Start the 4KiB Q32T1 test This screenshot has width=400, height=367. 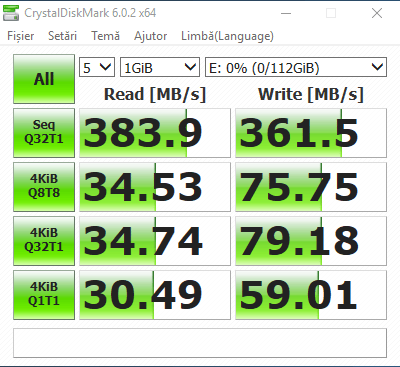pyautogui.click(x=44, y=241)
